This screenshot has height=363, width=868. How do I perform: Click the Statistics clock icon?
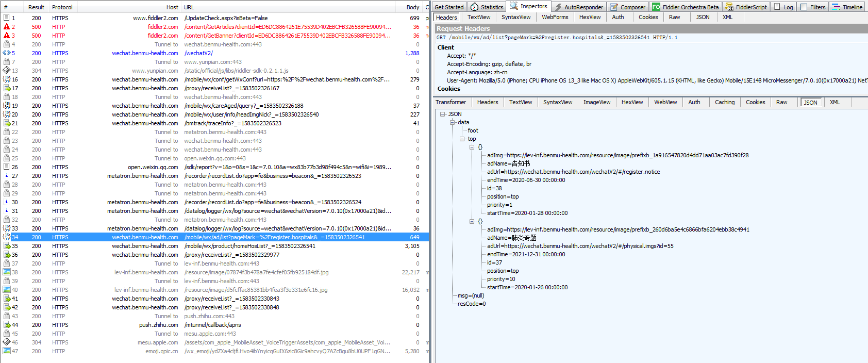click(x=474, y=7)
